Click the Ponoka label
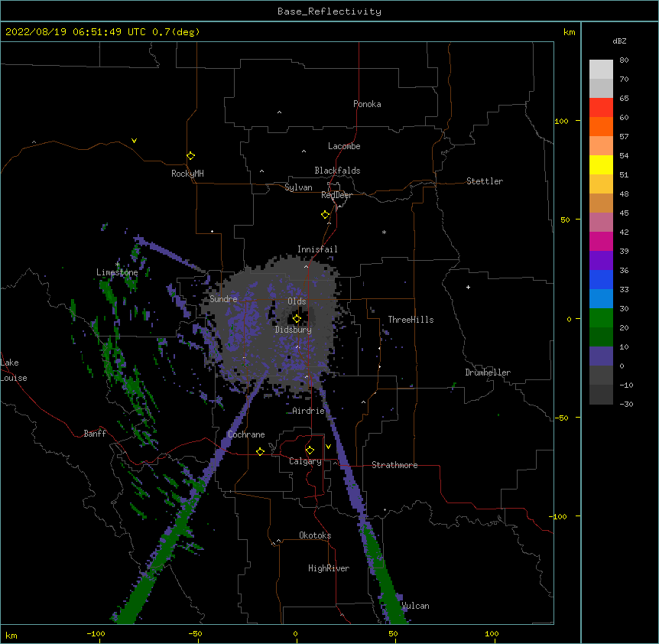Image resolution: width=659 pixels, height=644 pixels. [x=367, y=104]
